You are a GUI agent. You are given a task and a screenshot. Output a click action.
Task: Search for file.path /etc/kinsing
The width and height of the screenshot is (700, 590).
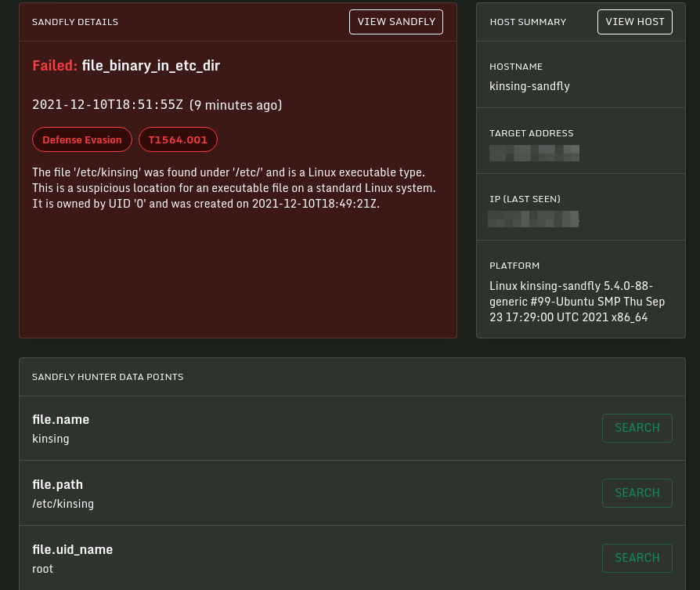click(x=637, y=493)
